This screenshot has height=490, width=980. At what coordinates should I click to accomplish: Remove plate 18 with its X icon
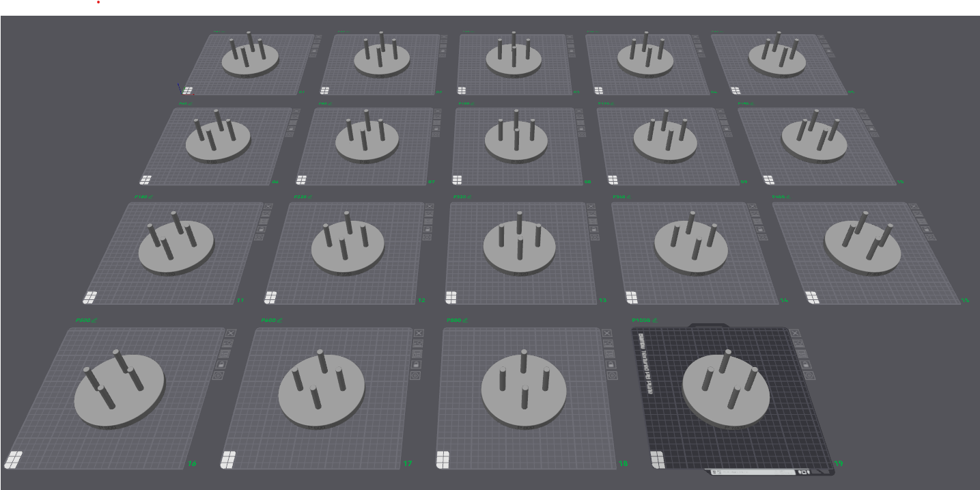click(606, 333)
